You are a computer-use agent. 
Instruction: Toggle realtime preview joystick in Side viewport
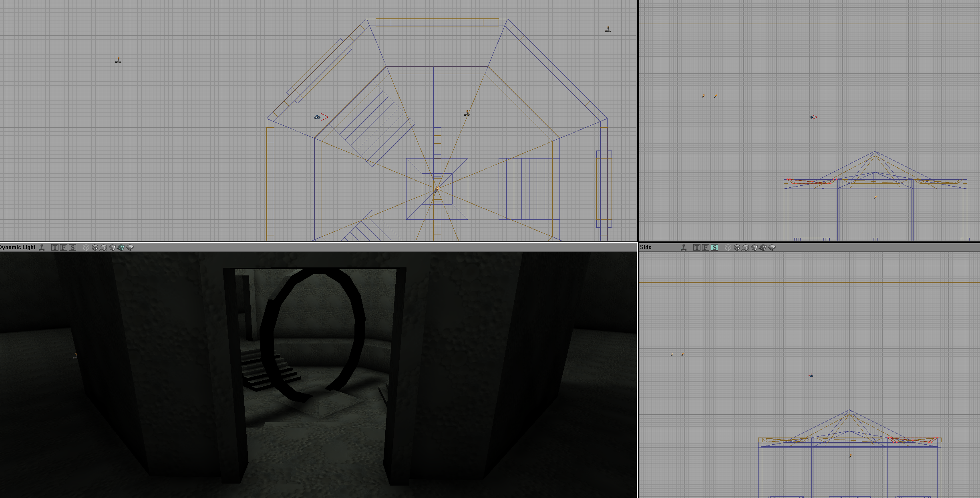tap(684, 247)
